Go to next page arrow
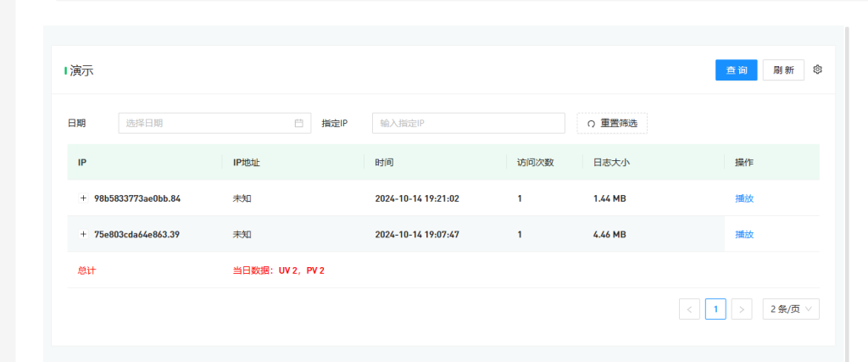This screenshot has width=868, height=362. tap(742, 309)
